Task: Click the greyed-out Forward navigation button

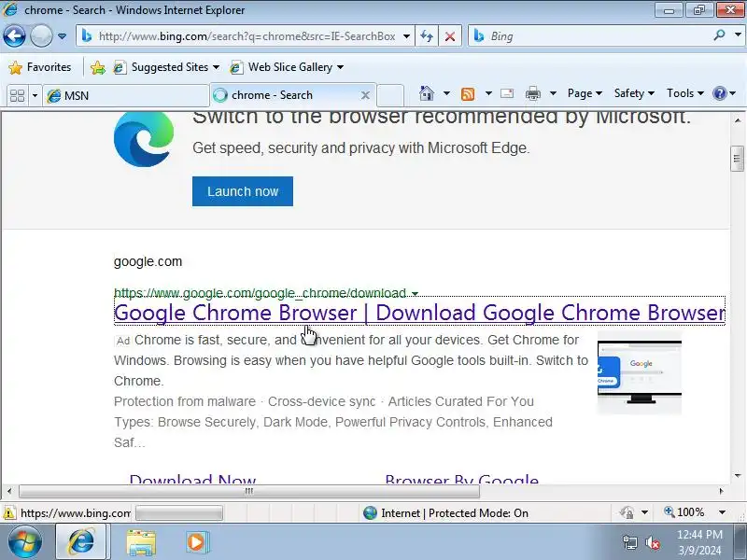Action: 41,35
